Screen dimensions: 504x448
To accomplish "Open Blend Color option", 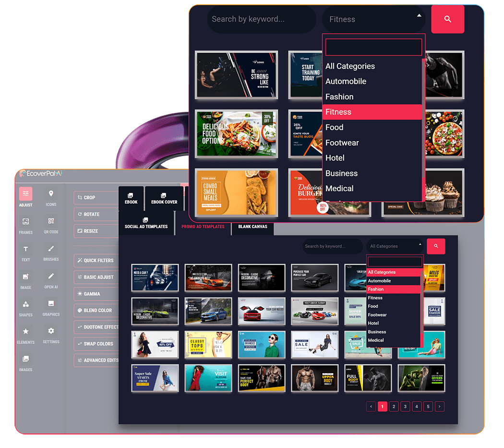I will click(96, 310).
